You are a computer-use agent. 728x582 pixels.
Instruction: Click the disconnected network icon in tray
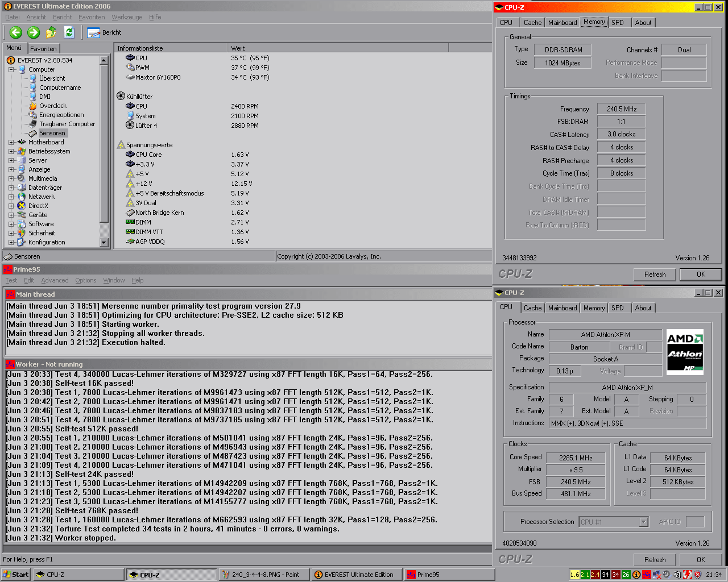click(656, 575)
